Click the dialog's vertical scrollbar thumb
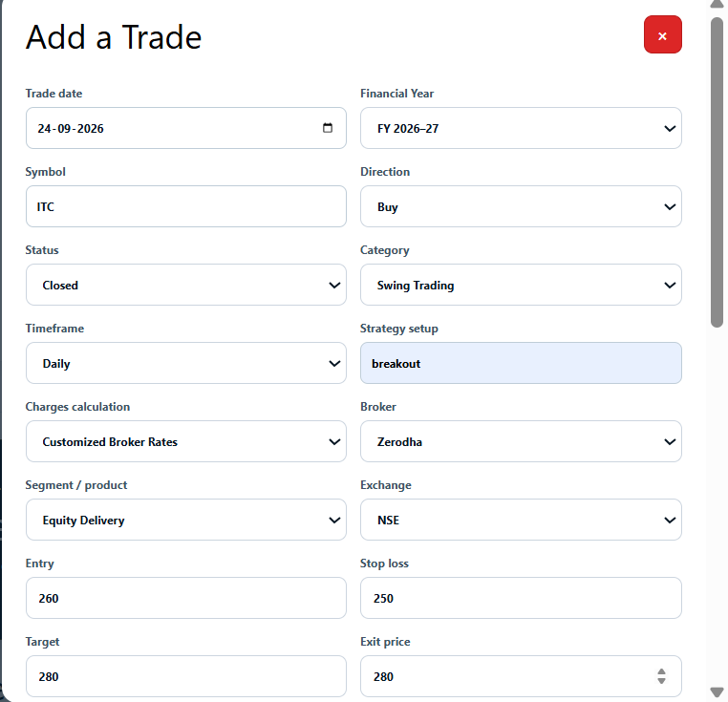 (x=717, y=172)
